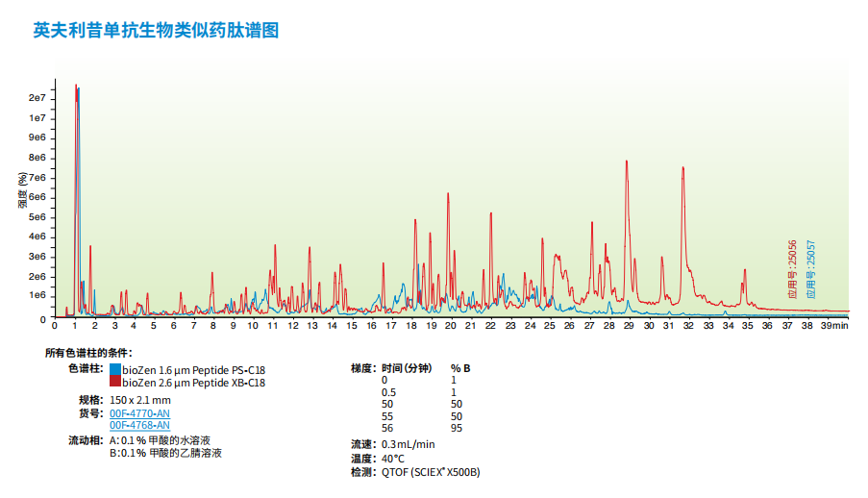Open the 00F-4768-AN part number link
The height and width of the screenshot is (498, 868).
click(x=139, y=425)
